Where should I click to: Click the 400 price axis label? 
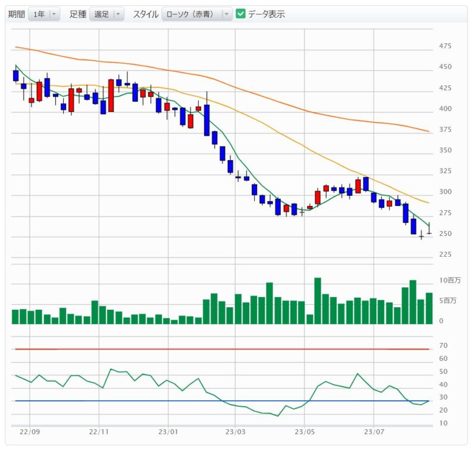click(445, 109)
